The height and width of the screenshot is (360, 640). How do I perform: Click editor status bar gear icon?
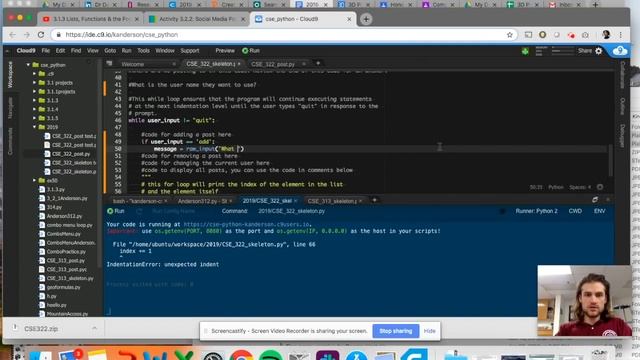coord(600,187)
